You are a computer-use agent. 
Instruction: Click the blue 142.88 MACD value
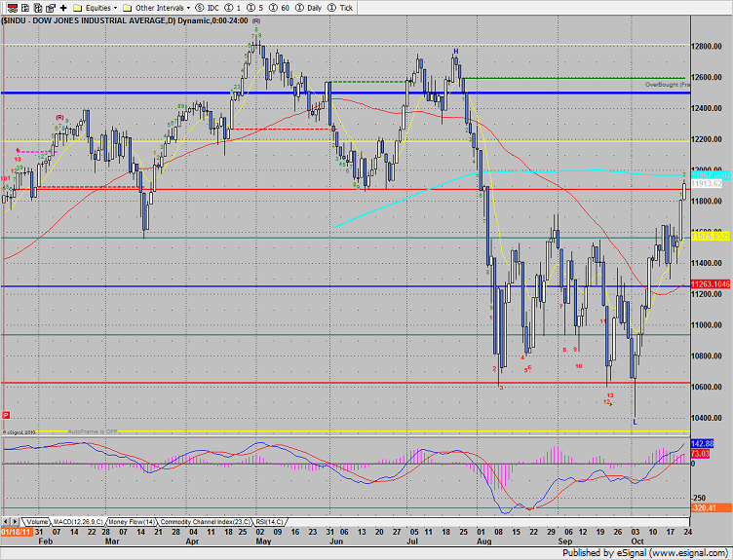pos(702,443)
